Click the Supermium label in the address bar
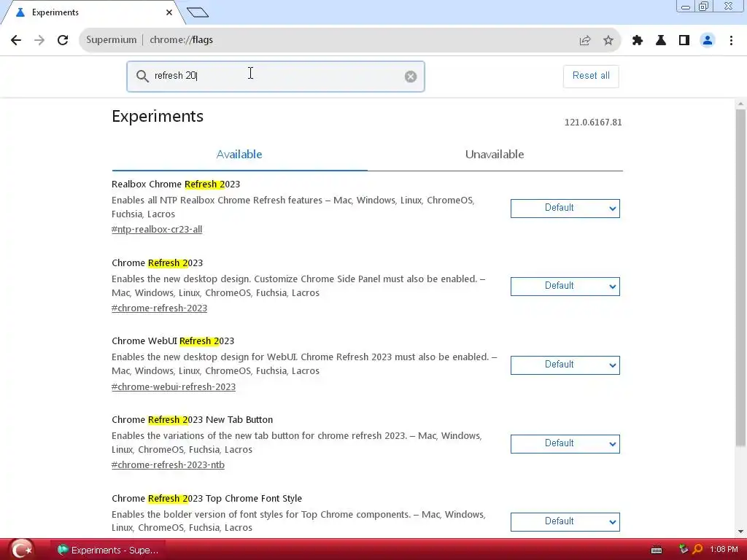The image size is (747, 560). pos(111,40)
